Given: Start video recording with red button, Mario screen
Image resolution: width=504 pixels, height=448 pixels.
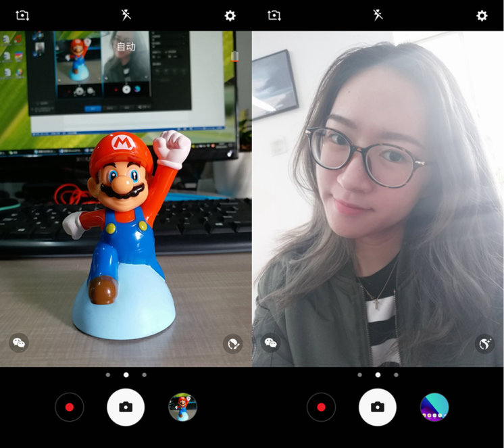Looking at the screenshot, I should click(x=70, y=407).
